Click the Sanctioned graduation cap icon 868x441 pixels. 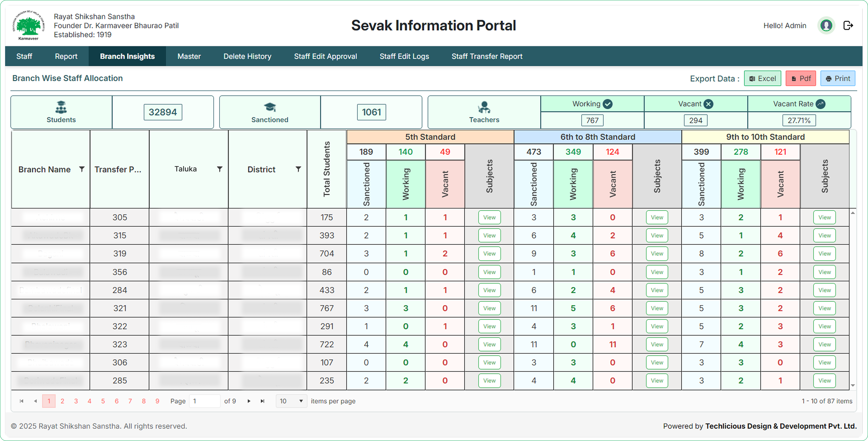coord(270,107)
